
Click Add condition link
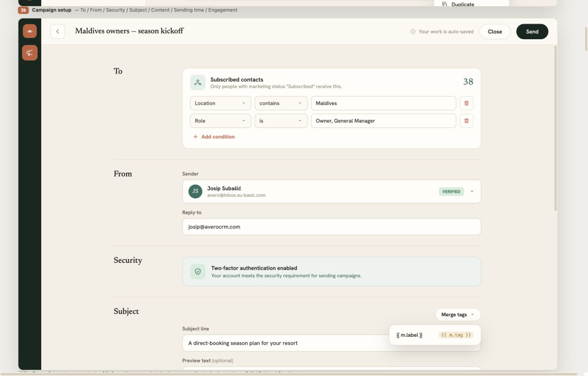point(214,137)
